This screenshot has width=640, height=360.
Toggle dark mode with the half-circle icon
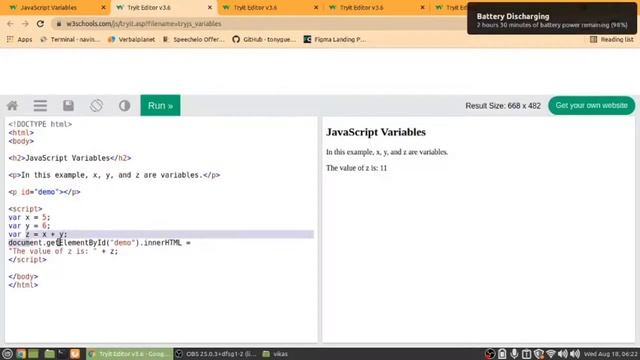pyautogui.click(x=124, y=106)
